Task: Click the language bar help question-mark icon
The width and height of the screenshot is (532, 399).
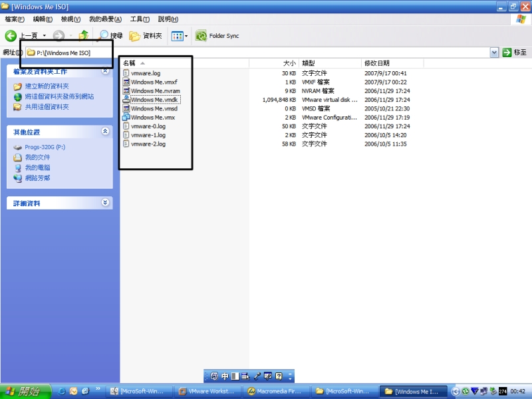Action: [279, 376]
